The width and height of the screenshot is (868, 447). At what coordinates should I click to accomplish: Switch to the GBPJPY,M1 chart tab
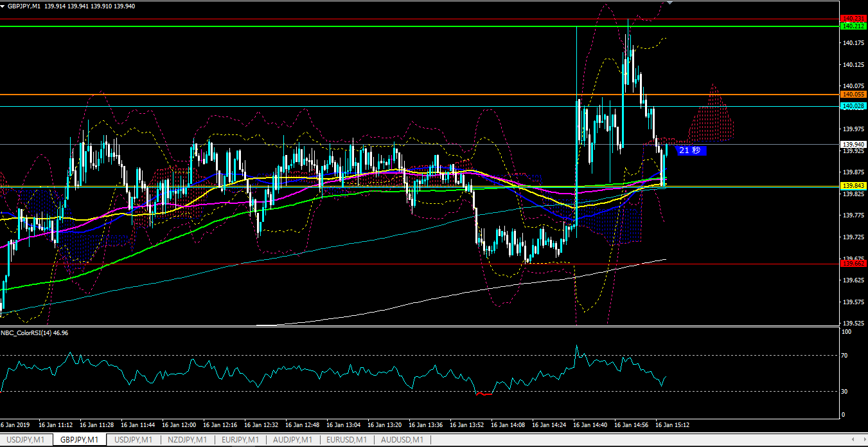[x=80, y=440]
